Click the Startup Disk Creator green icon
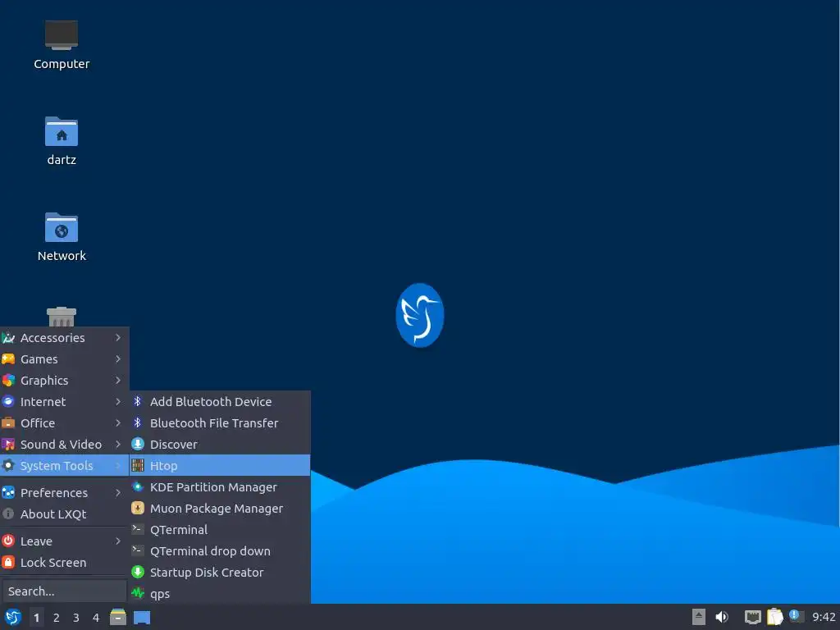840x630 pixels. pos(138,572)
